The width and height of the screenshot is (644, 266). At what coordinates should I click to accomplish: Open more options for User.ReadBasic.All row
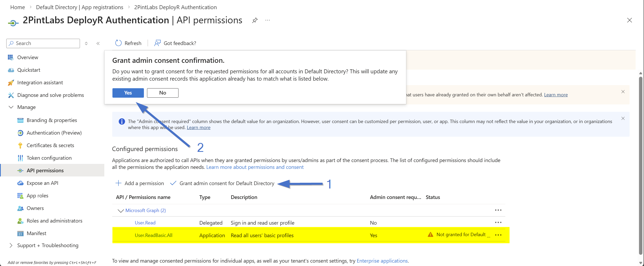(x=498, y=235)
